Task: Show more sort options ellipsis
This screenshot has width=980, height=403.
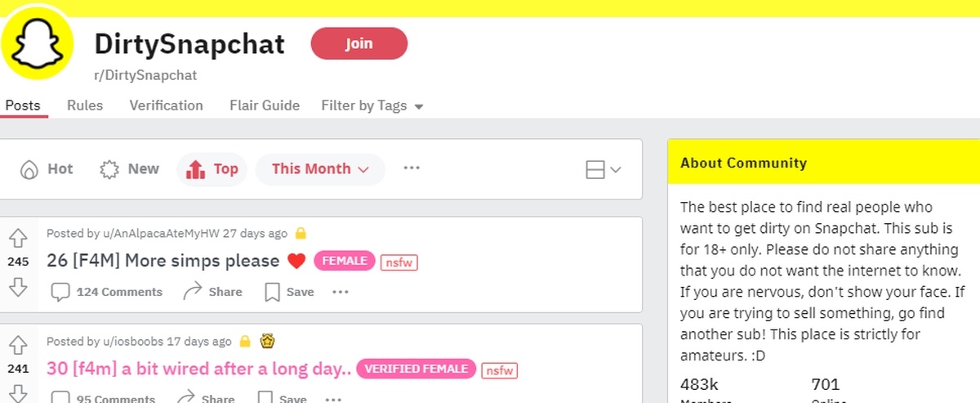Action: click(412, 168)
